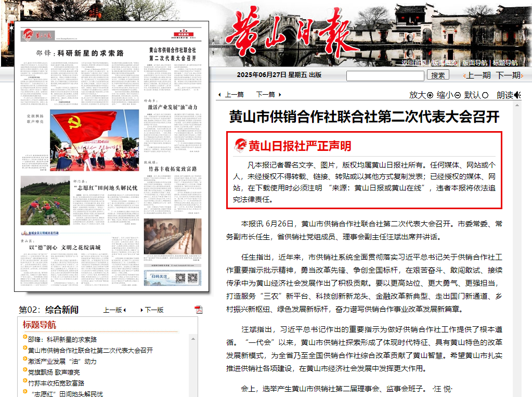Screen dimensions: 532x397
Task: Click the 默认 default size circle icon
Action: click(485, 95)
